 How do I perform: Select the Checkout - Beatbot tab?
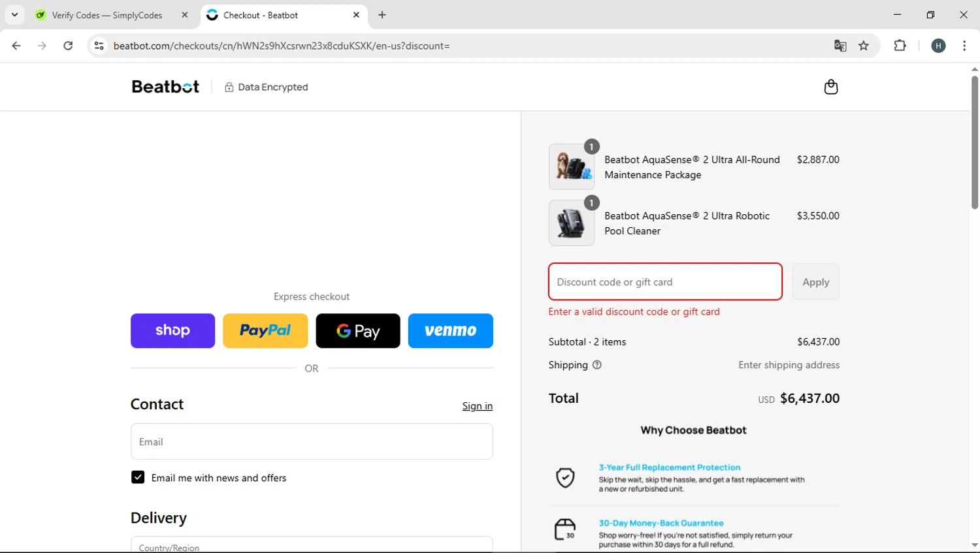coord(260,15)
